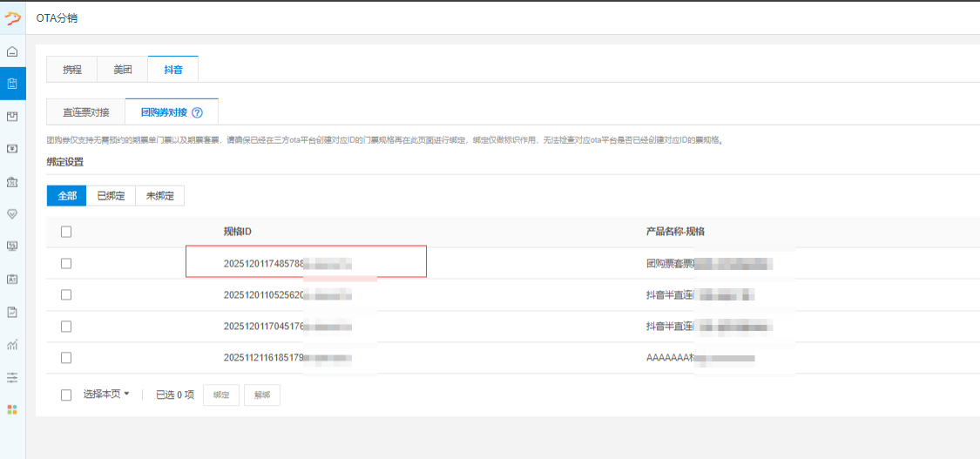
Task: Check the box for row 团购票套票
Action: point(66,264)
